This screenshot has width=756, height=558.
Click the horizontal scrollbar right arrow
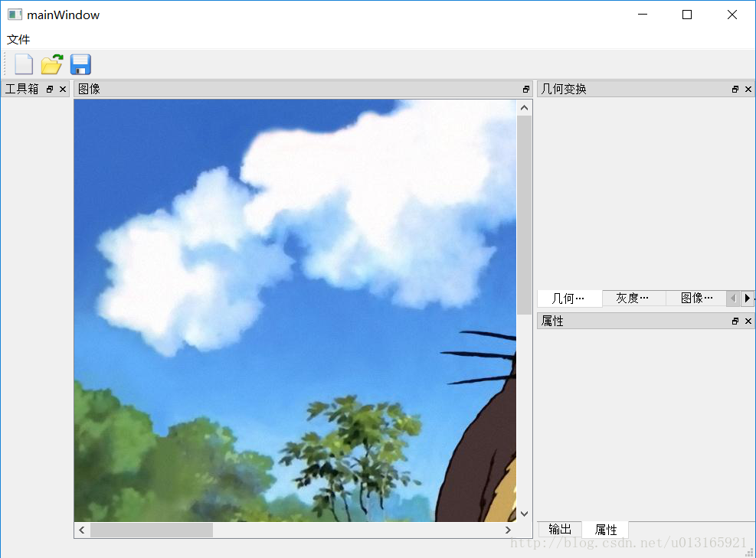coord(508,530)
